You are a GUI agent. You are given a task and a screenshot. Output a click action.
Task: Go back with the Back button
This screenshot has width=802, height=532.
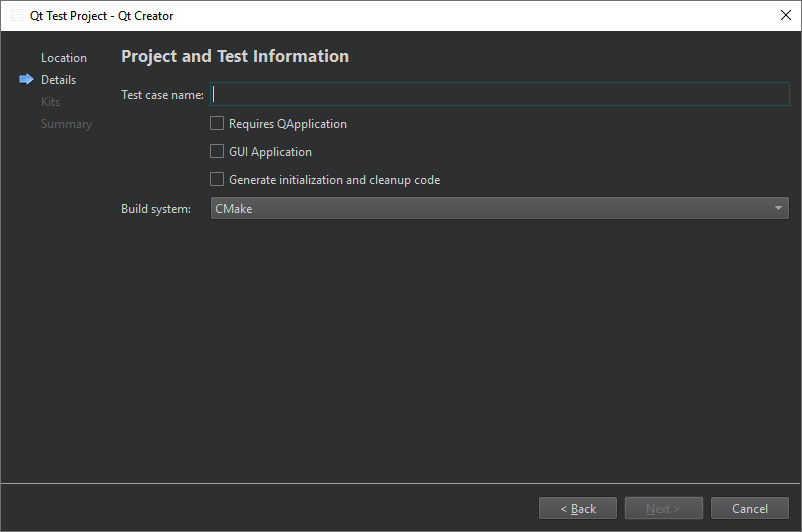coord(578,509)
